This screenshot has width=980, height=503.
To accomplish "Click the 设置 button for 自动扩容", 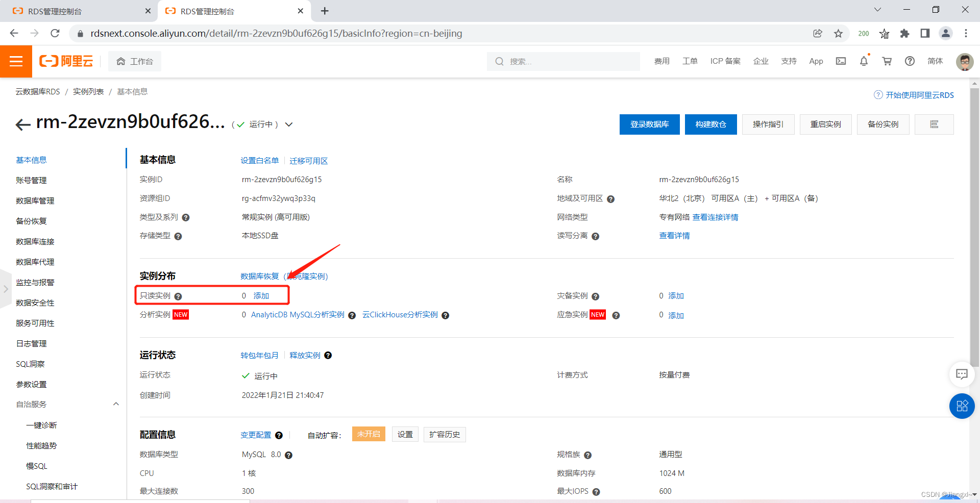I will [x=405, y=435].
